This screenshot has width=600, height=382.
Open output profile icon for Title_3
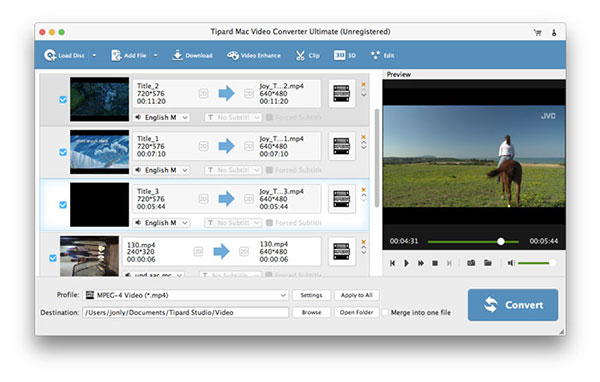point(342,199)
